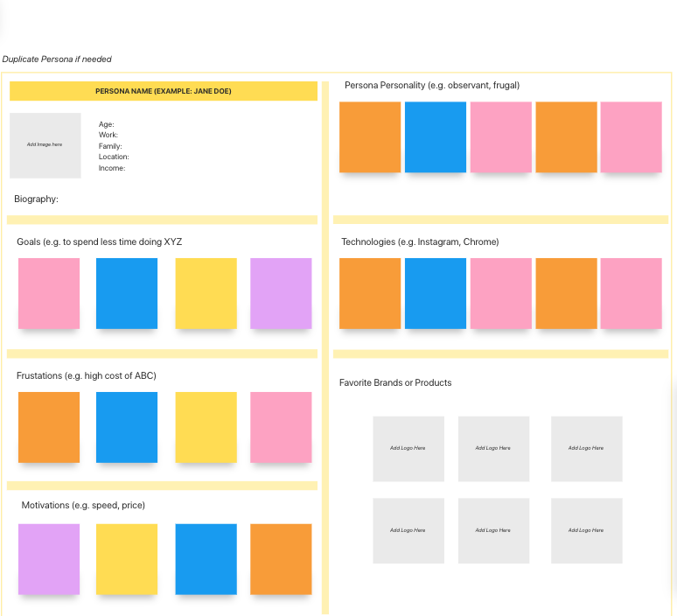
Task: Click the 'Income:' label
Action: pyautogui.click(x=112, y=168)
